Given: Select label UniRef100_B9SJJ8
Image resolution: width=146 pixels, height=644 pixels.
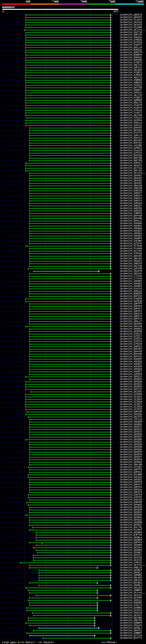Looking at the screenshot, I should click(131, 47).
